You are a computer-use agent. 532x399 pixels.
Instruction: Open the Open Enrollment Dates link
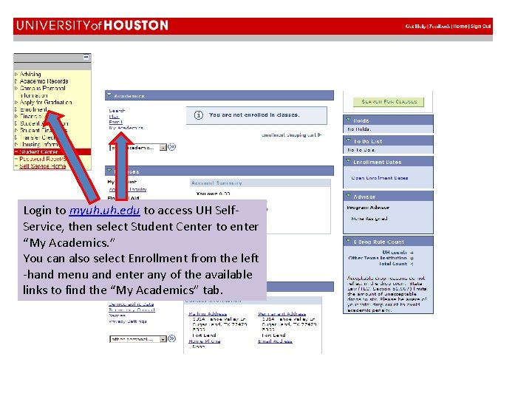coord(380,178)
